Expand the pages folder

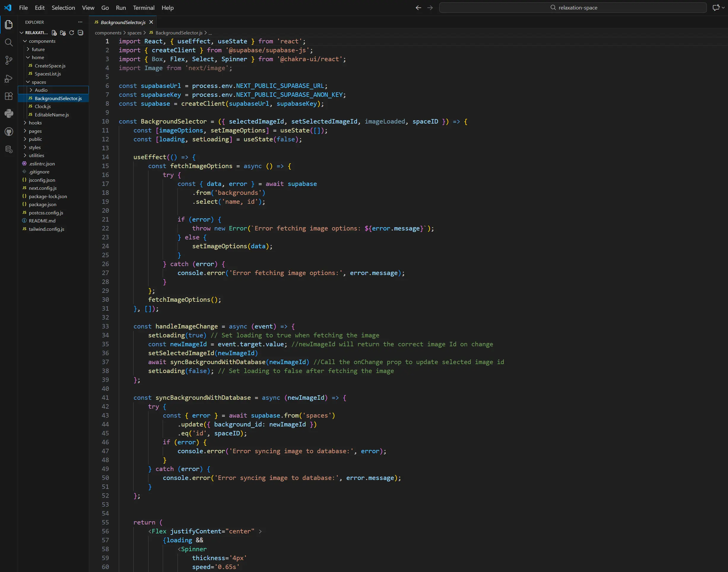35,131
